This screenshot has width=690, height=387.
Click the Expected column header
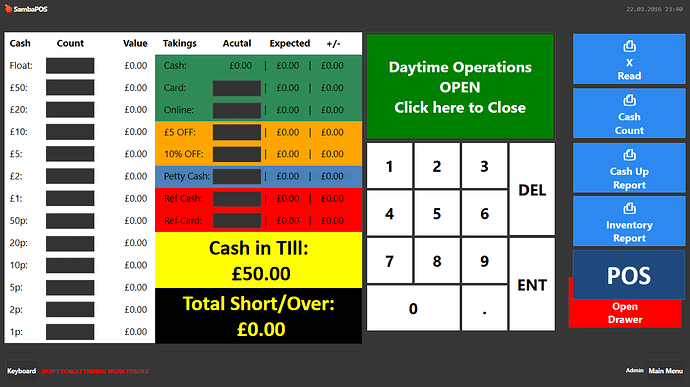point(290,43)
